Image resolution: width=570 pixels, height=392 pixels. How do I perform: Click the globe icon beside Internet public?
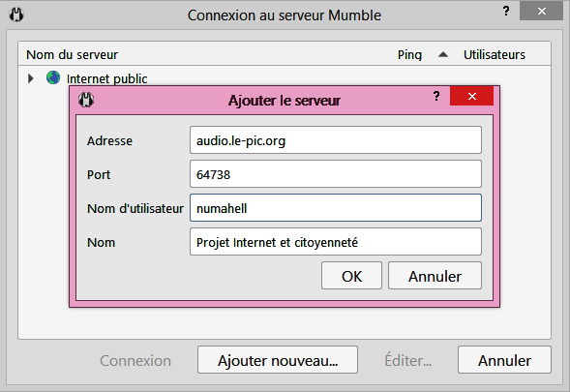53,77
